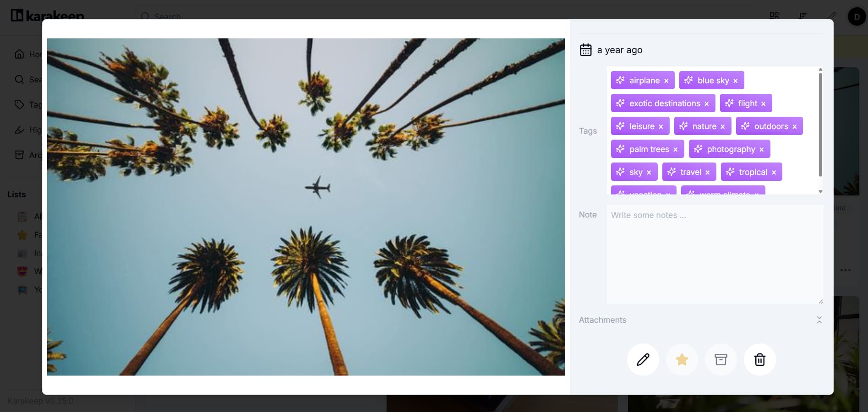
Task: Remove the travel tag
Action: pyautogui.click(x=707, y=172)
